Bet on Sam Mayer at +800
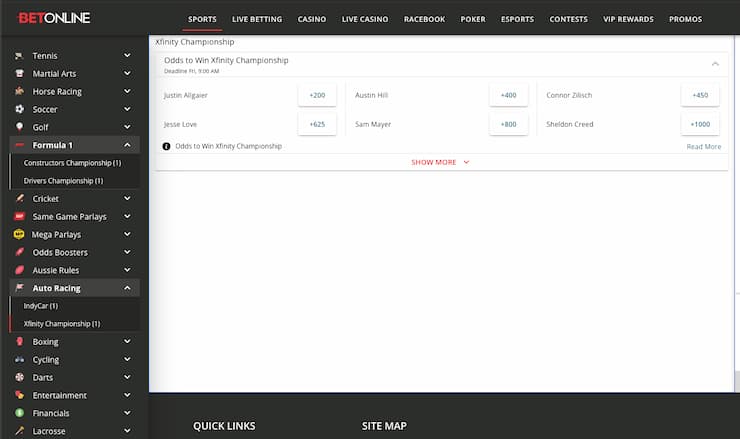The height and width of the screenshot is (439, 740). (x=508, y=124)
